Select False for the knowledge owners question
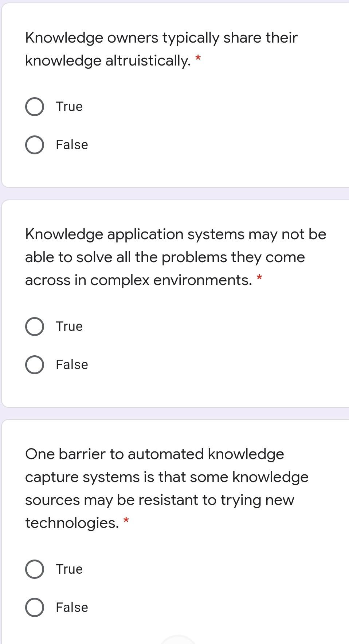349x644 pixels. 35,145
